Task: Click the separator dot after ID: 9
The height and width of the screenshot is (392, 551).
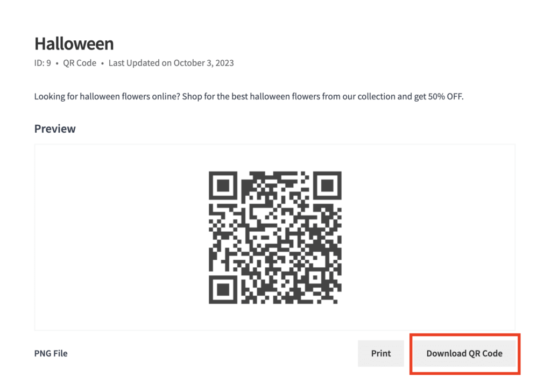Action: pos(56,63)
